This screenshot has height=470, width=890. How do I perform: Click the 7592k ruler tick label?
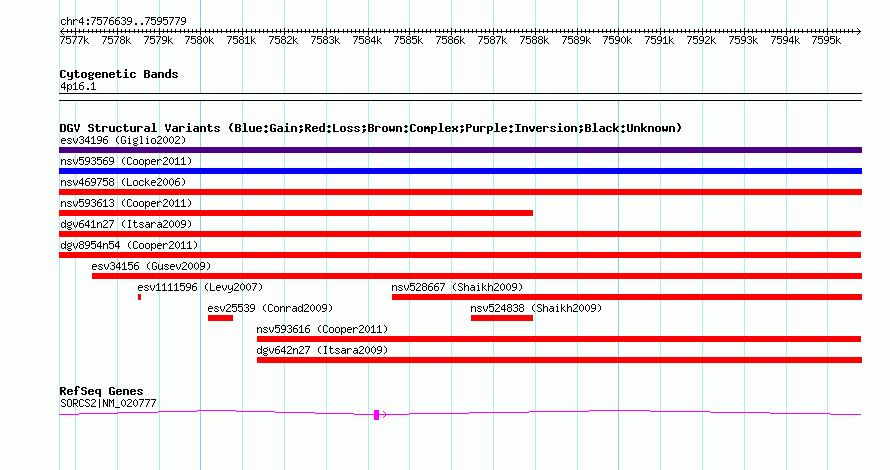[701, 40]
